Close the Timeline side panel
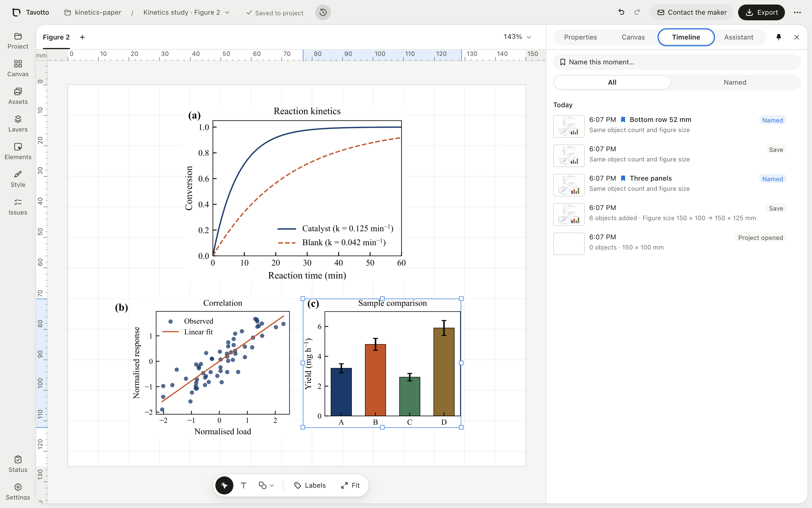 [x=796, y=37]
